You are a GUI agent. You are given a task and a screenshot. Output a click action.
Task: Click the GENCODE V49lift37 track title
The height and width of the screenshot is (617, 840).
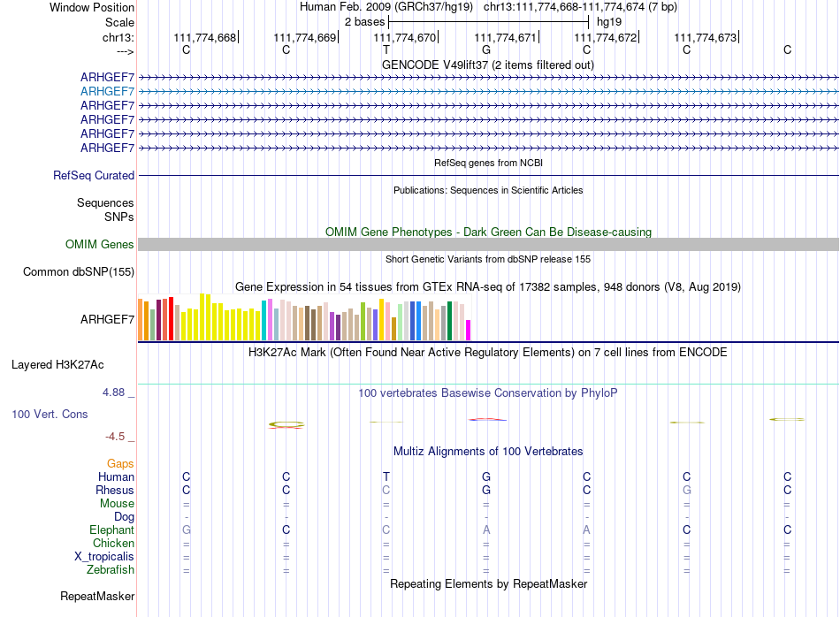click(488, 65)
